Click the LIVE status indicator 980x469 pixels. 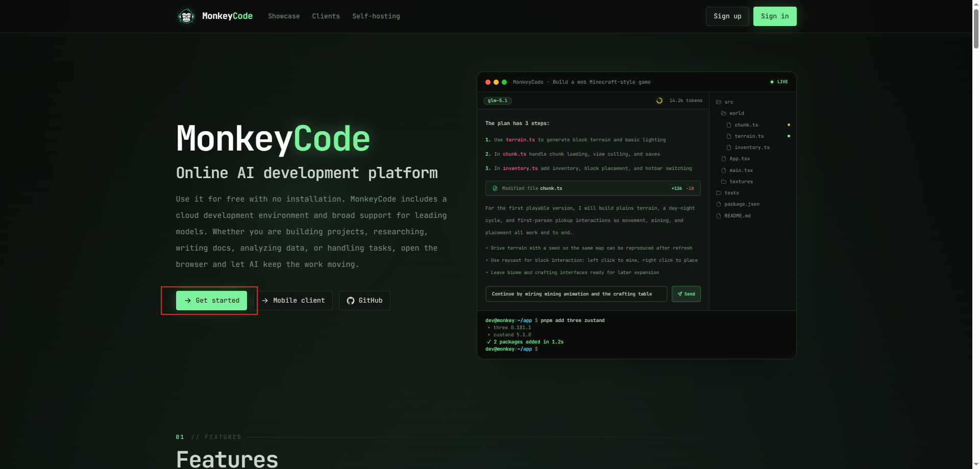point(779,82)
